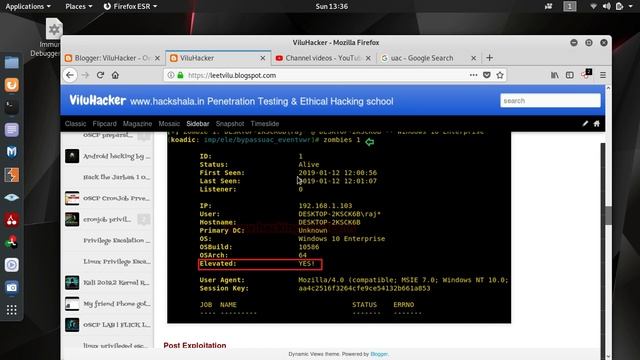The width and height of the screenshot is (640, 360).
Task: Click the workspace indicator 1 in top bar
Action: click(570, 6)
